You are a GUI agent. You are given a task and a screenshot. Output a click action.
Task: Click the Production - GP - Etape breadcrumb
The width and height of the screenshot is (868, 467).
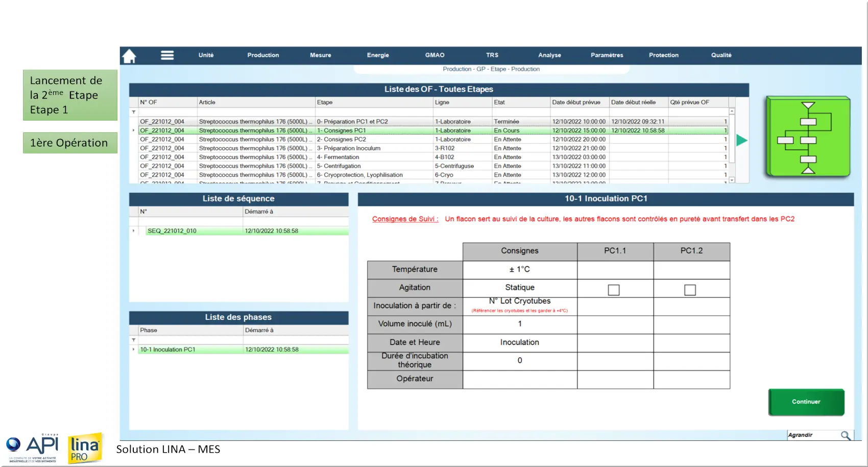click(x=491, y=69)
